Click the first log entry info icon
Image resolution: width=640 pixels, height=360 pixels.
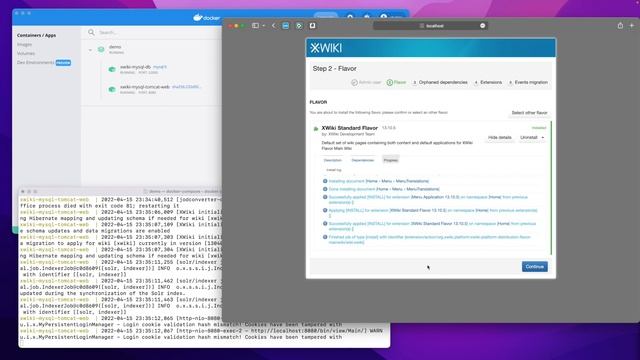[325, 181]
